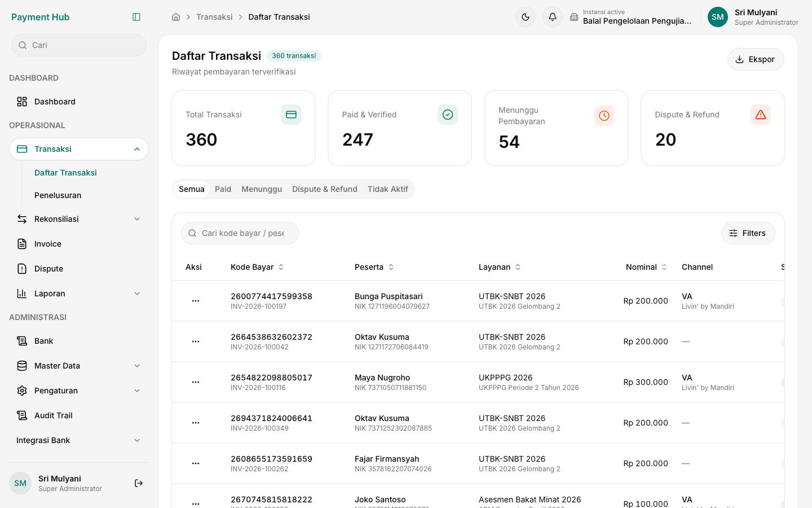Image resolution: width=812 pixels, height=508 pixels.
Task: Open Audit Trail in the sidebar
Action: (79, 415)
